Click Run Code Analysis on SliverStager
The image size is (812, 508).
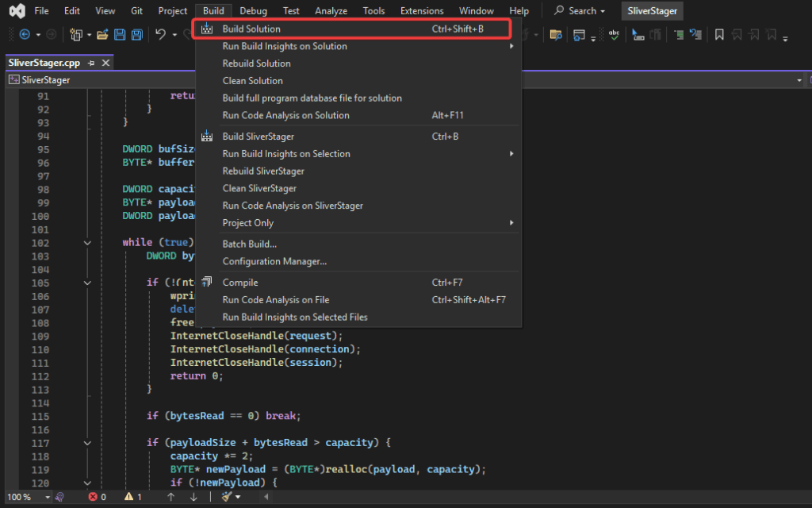click(x=358, y=206)
